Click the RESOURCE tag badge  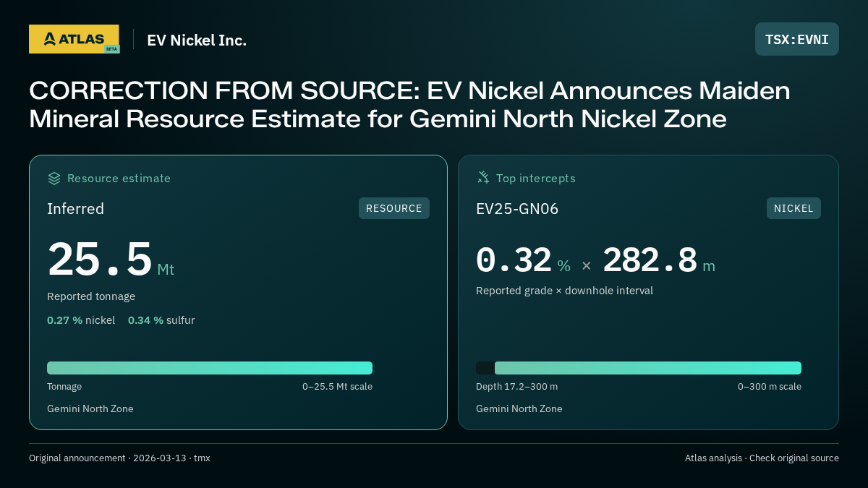[394, 208]
